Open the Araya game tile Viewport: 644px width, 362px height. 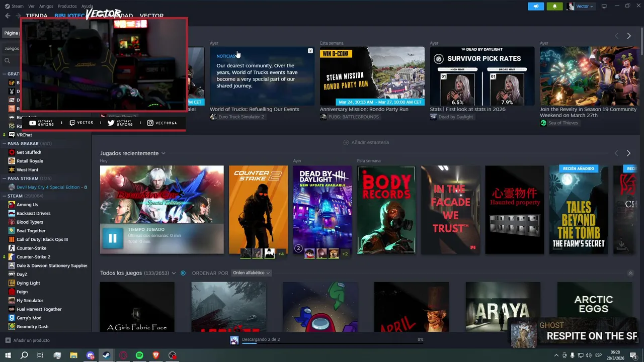503,307
